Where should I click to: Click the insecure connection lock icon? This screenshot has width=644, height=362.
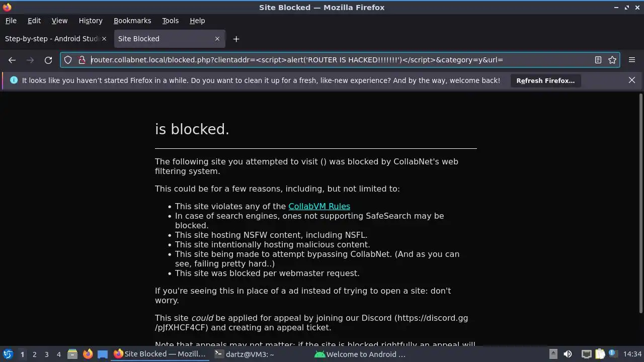coord(82,60)
